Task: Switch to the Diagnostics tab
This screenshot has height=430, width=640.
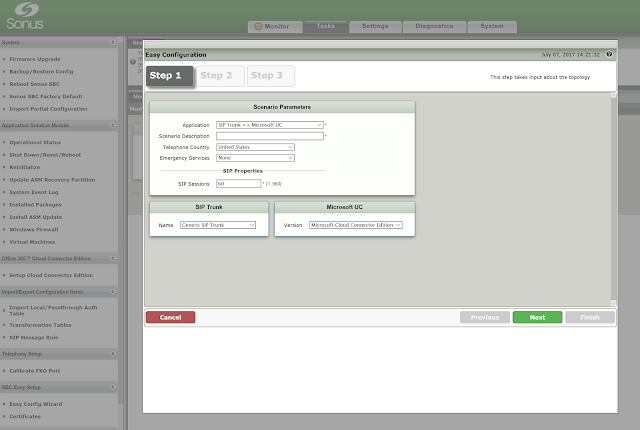Action: coord(434,26)
